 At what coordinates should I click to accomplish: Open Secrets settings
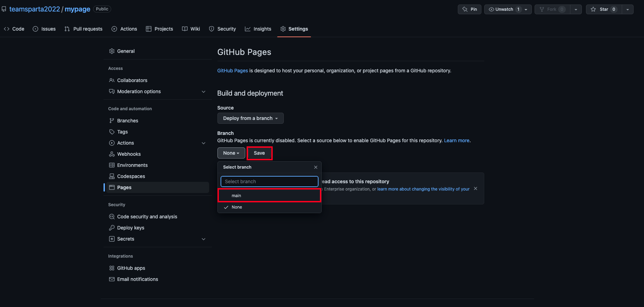tap(158, 239)
